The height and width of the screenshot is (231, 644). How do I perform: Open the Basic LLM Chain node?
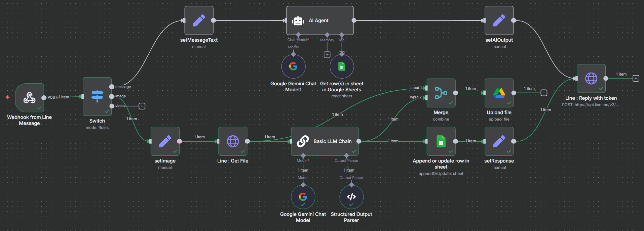pyautogui.click(x=325, y=141)
